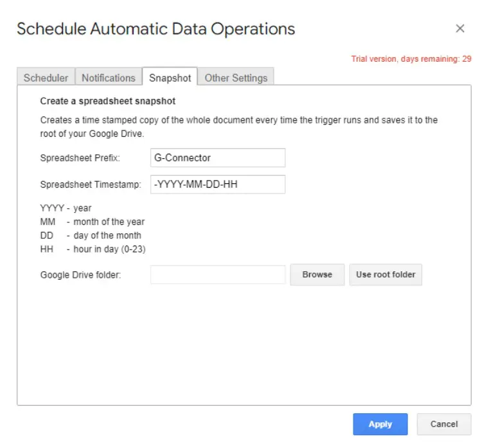Click the Spreadsheet Timestamp label
Image resolution: width=480 pixels, height=448 pixels.
point(90,184)
